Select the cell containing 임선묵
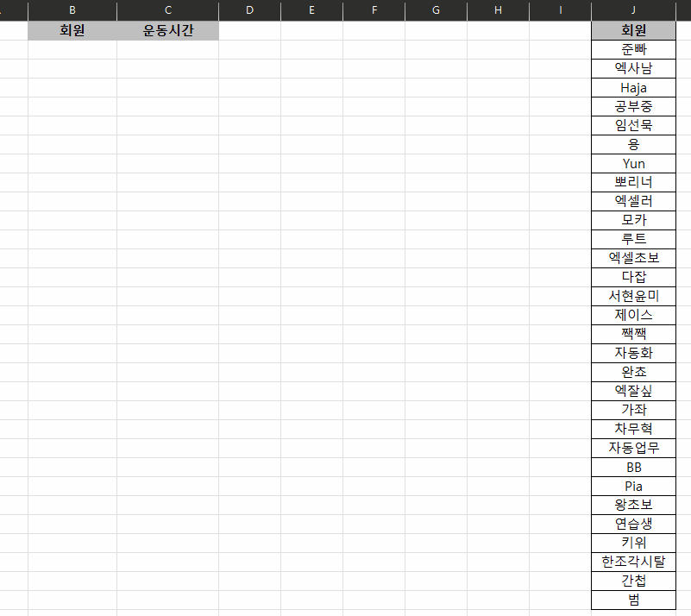This screenshot has height=616, width=691. [634, 126]
